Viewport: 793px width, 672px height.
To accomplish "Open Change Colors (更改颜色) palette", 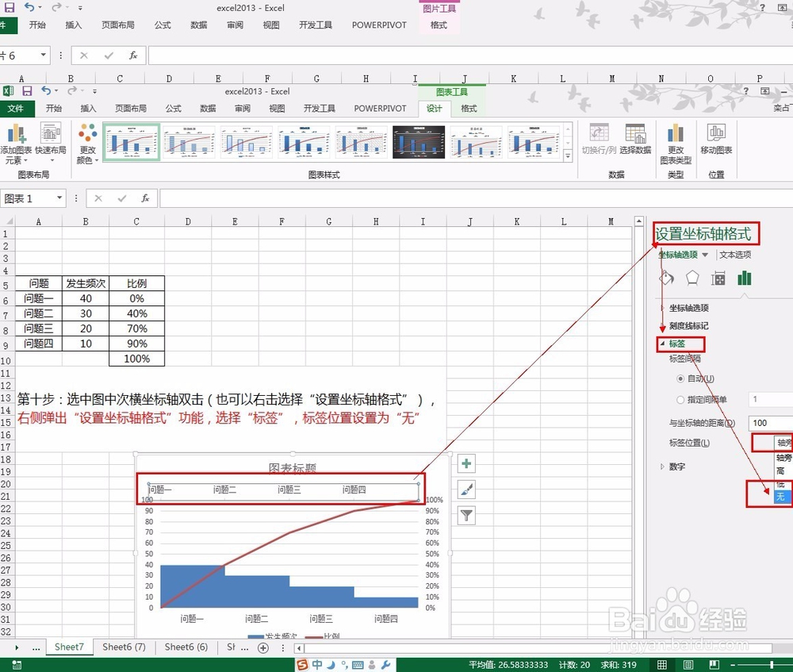I will point(87,144).
